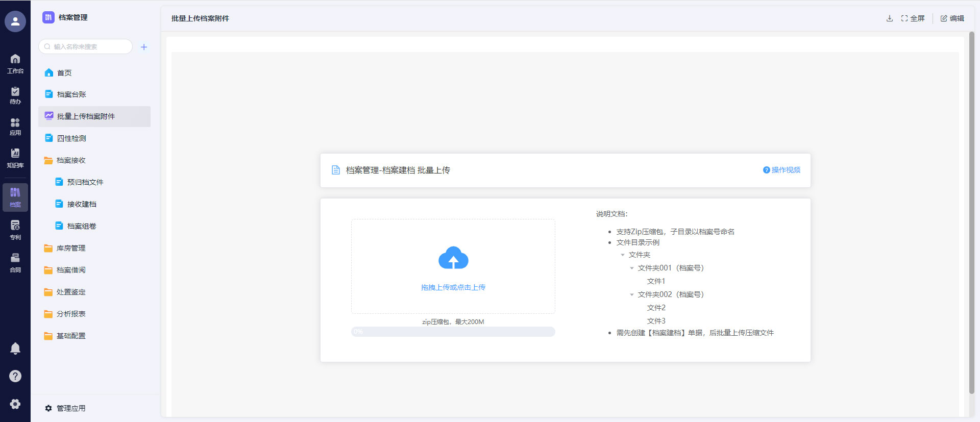Expand the 档案借阅 folder
The height and width of the screenshot is (422, 980).
pos(71,270)
